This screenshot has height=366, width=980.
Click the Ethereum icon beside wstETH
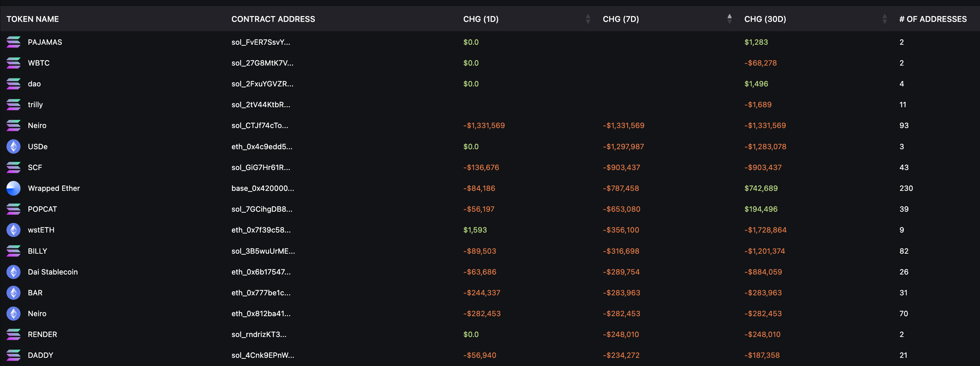pos(13,230)
